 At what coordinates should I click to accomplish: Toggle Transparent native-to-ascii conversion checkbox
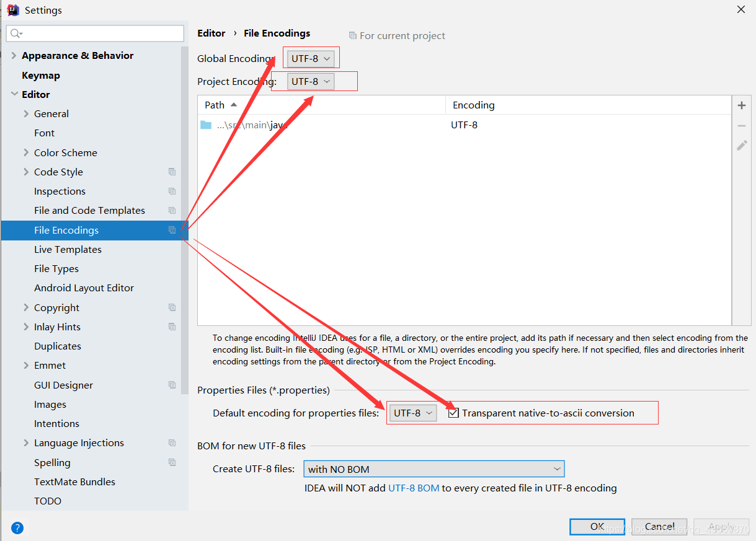[453, 413]
